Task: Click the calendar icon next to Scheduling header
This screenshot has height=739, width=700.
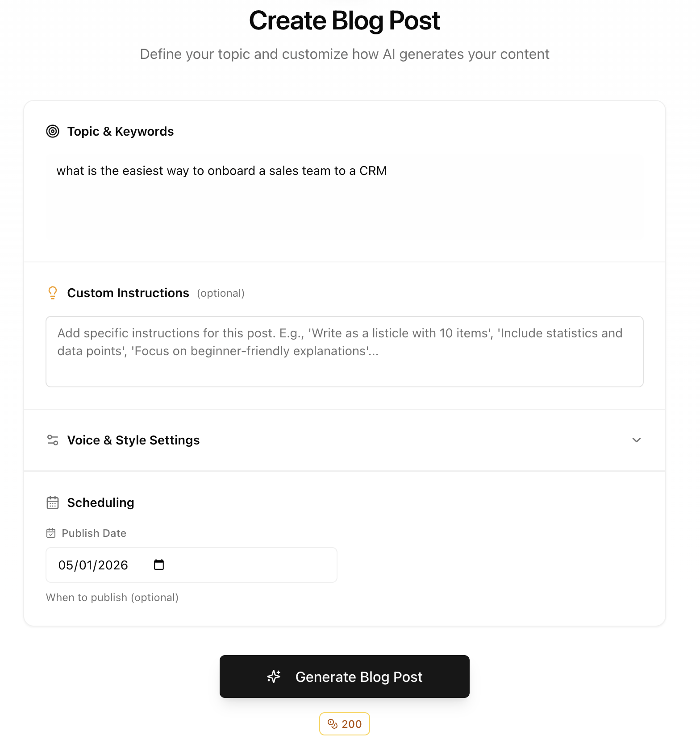Action: [53, 502]
